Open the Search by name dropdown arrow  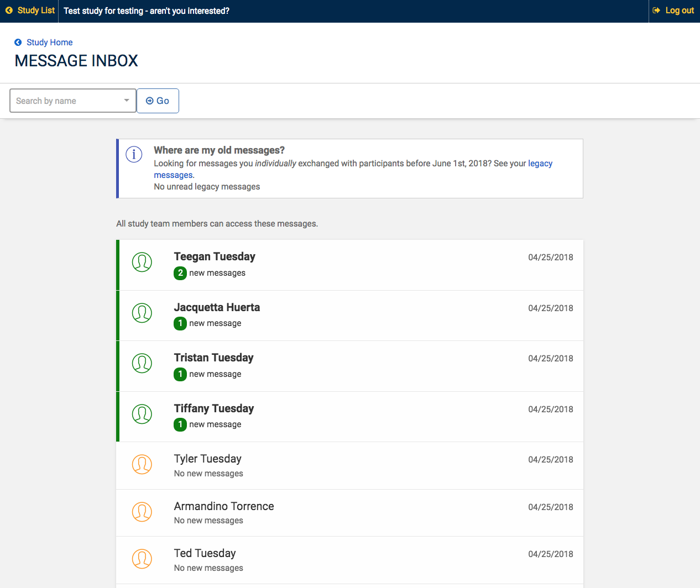pyautogui.click(x=127, y=101)
